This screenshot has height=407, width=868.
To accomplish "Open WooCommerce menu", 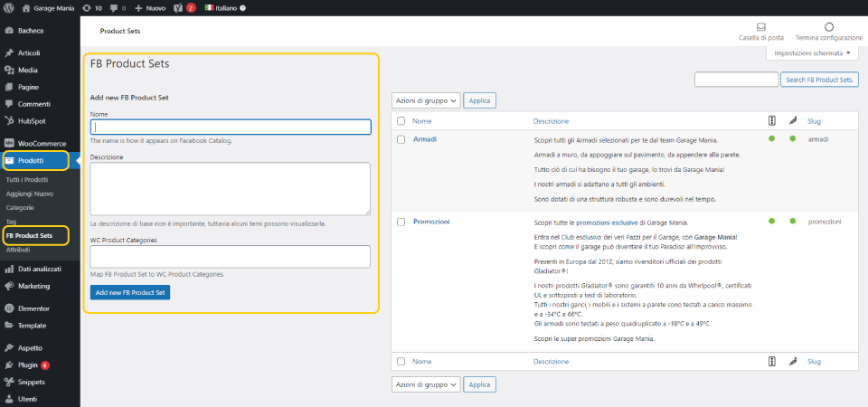I will (42, 144).
